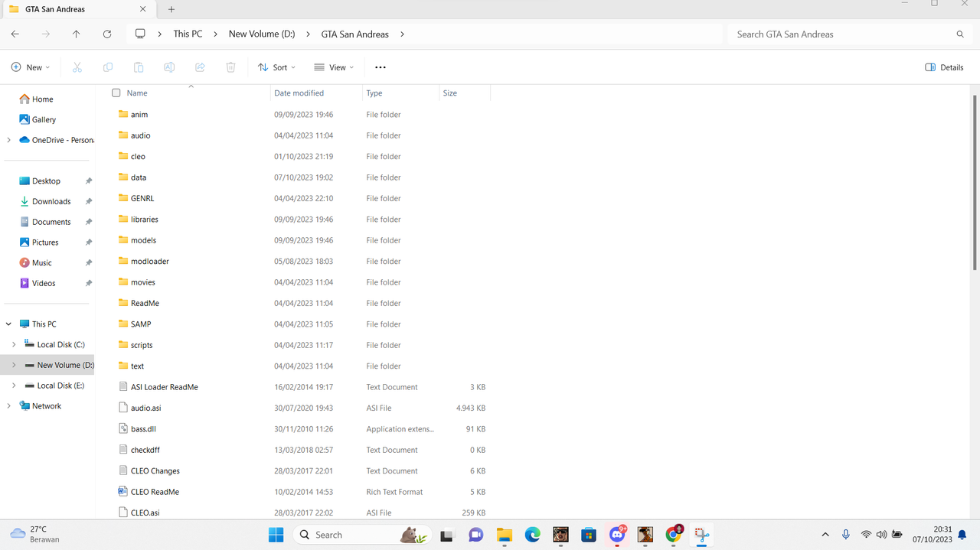Click the Delete trash icon
The image size is (980, 550).
tap(230, 67)
